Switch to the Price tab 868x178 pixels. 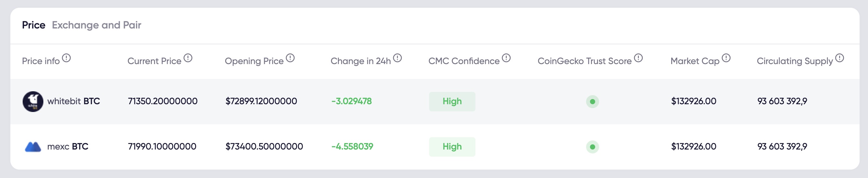coord(33,25)
